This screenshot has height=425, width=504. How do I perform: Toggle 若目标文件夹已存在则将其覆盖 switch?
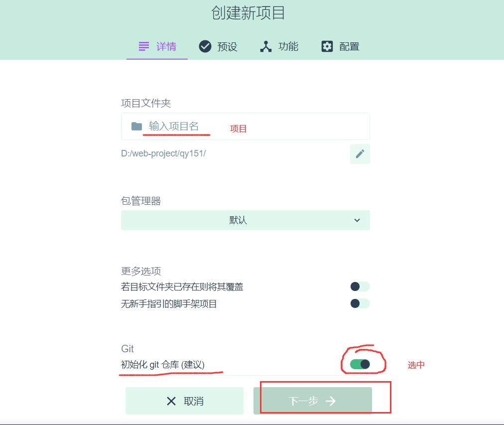pyautogui.click(x=360, y=286)
